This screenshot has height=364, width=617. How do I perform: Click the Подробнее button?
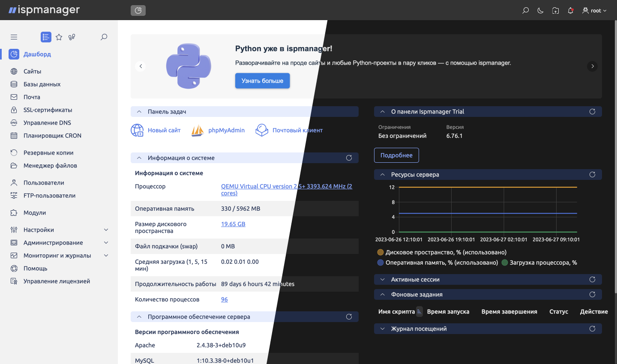point(396,155)
